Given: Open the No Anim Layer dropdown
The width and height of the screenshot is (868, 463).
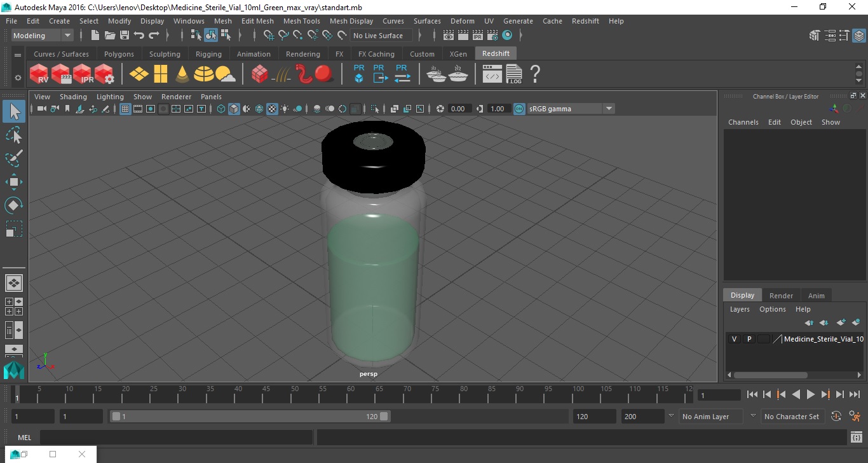Looking at the screenshot, I should coord(710,417).
